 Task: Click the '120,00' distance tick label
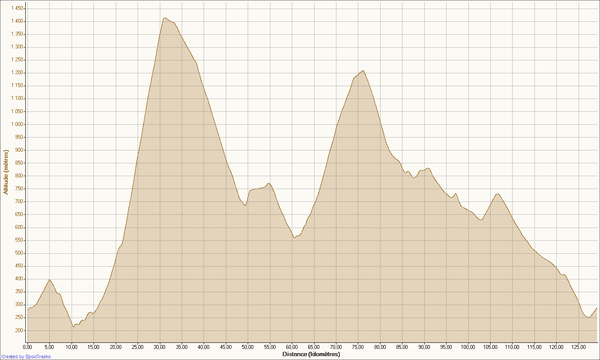tap(556, 347)
